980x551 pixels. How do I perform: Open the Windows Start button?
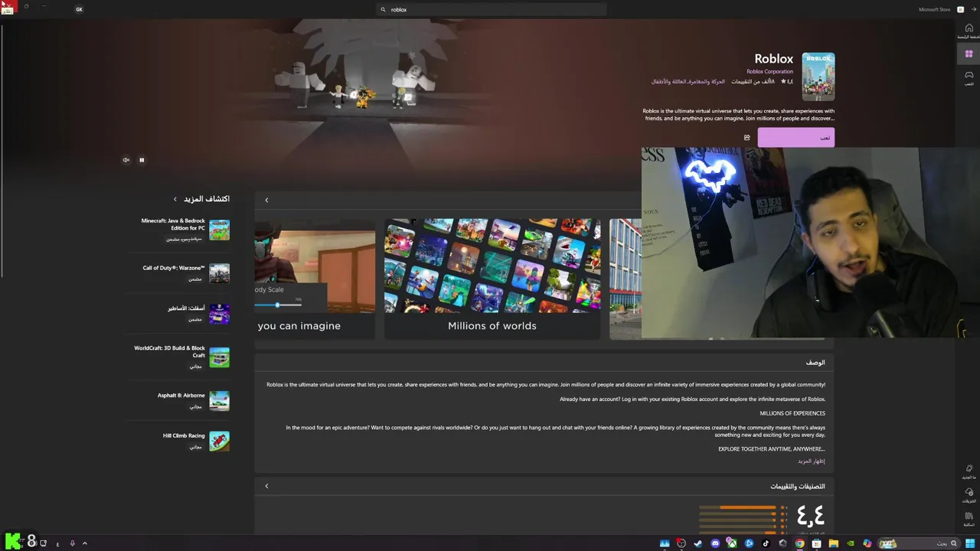tap(970, 543)
